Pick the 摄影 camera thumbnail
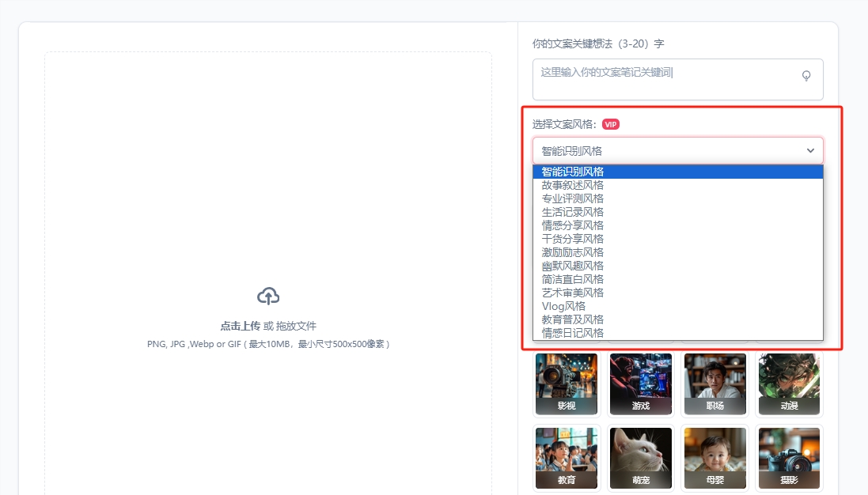Screen dimensions: 868x495 click(x=789, y=457)
